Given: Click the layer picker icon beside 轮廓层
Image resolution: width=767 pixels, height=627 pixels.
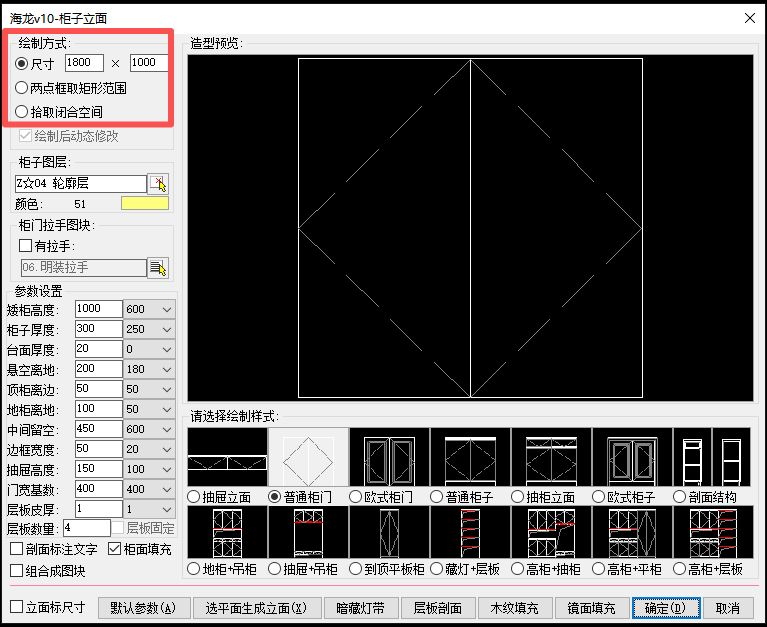Looking at the screenshot, I should pos(158,183).
